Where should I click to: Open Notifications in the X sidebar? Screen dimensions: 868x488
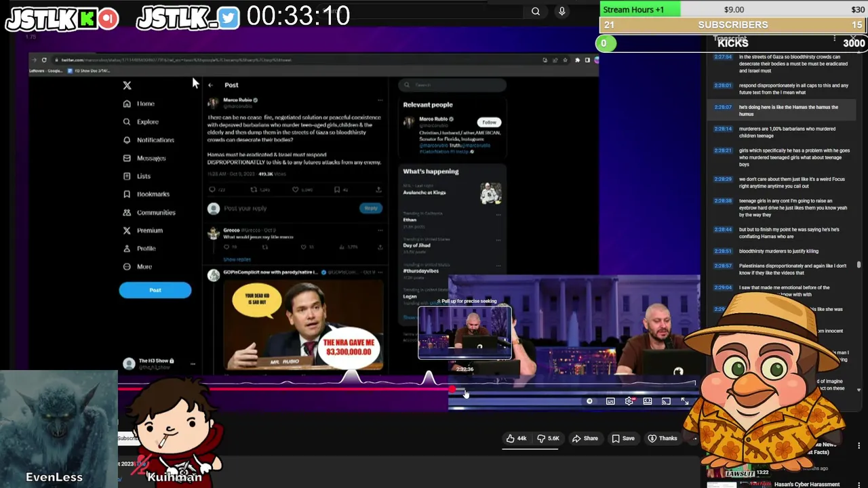click(149, 140)
